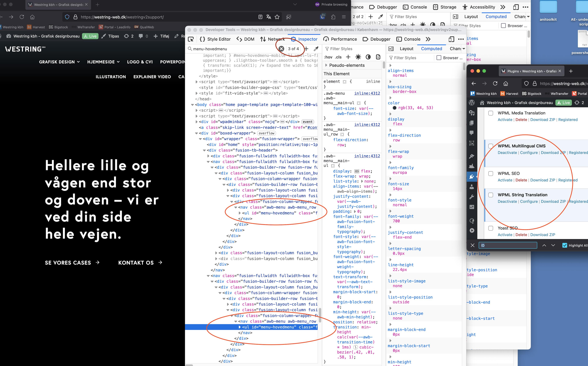The width and height of the screenshot is (588, 366).
Task: Delete the WPML SEO plugin
Action: pyautogui.click(x=521, y=180)
